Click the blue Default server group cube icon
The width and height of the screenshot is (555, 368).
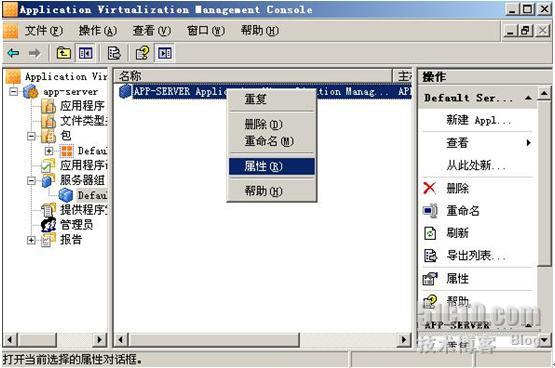tap(66, 195)
